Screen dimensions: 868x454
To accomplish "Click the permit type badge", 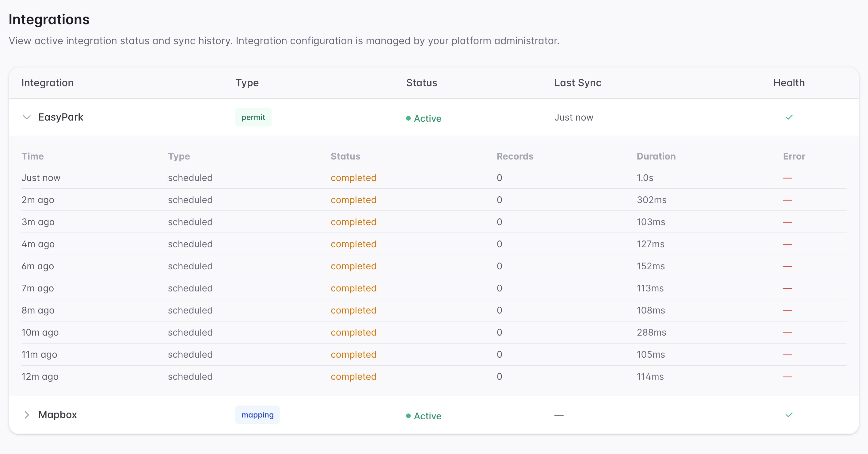I will pos(253,117).
